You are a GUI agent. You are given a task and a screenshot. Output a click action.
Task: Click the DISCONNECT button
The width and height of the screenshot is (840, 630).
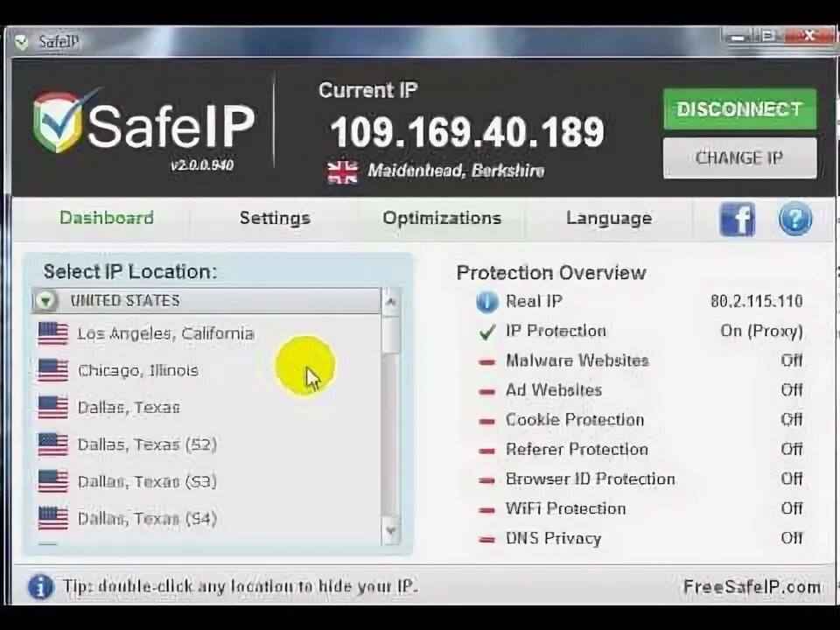point(740,109)
